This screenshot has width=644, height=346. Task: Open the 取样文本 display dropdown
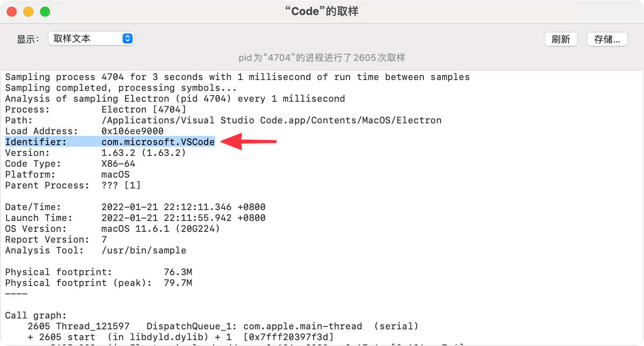tap(91, 39)
